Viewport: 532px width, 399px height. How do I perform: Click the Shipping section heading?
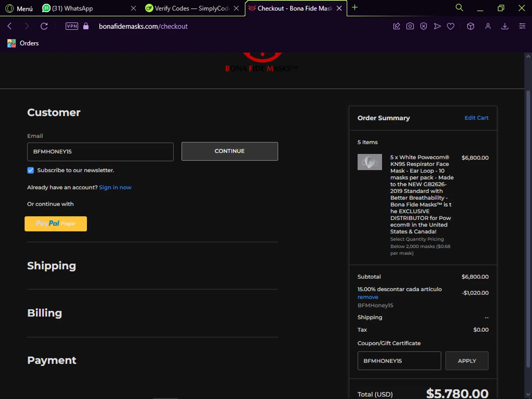[52, 266]
